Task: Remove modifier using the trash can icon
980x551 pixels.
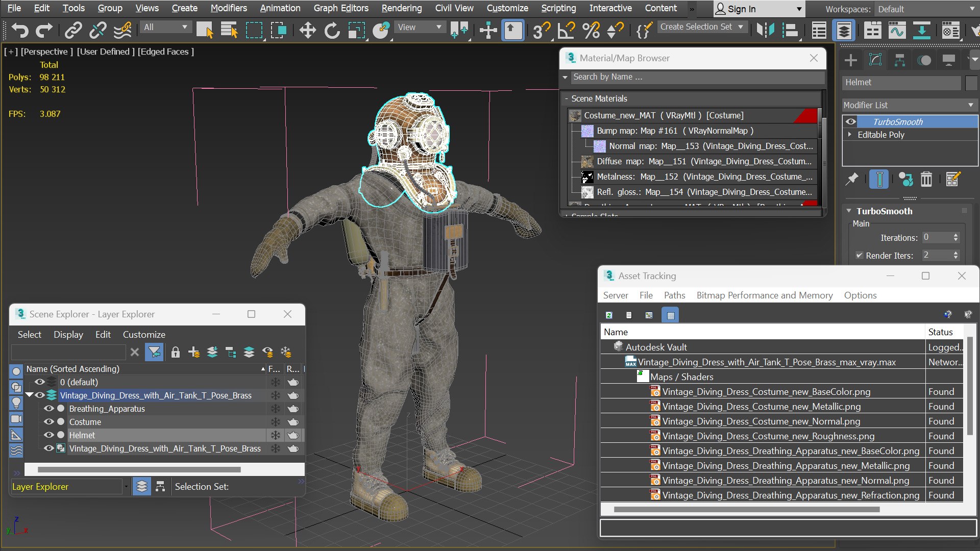Action: coord(926,179)
